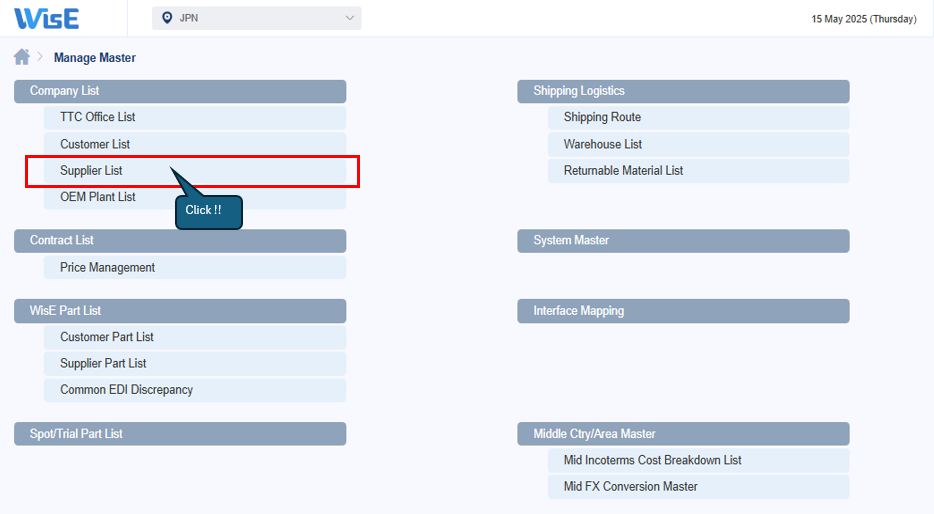Viewport: 934px width, 514px height.
Task: Select Supplier List entry
Action: (91, 171)
